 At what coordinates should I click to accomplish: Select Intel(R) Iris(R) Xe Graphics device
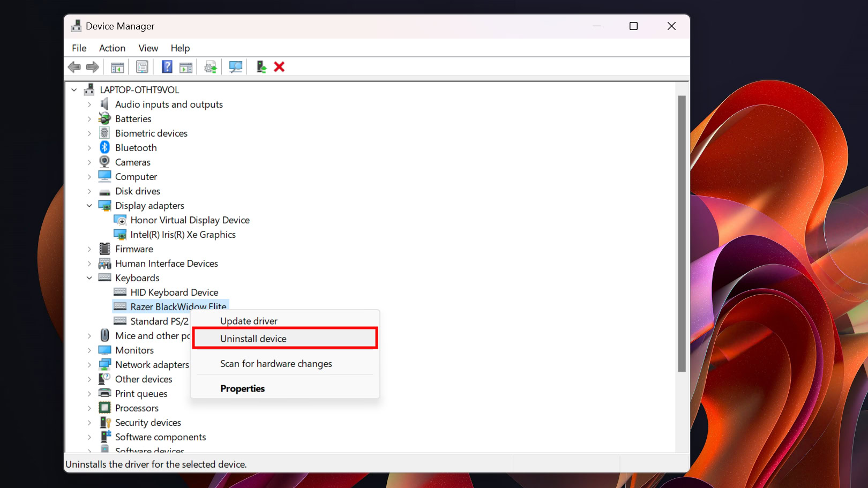click(x=183, y=235)
